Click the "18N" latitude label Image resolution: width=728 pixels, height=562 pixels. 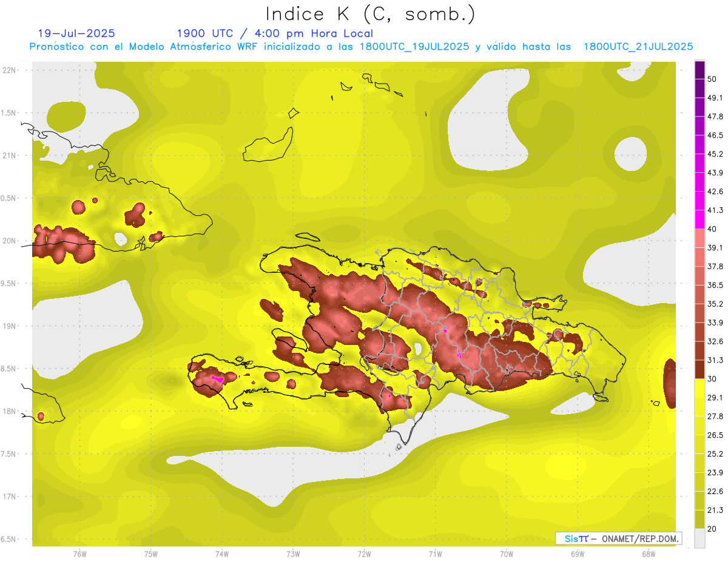[x=9, y=411]
